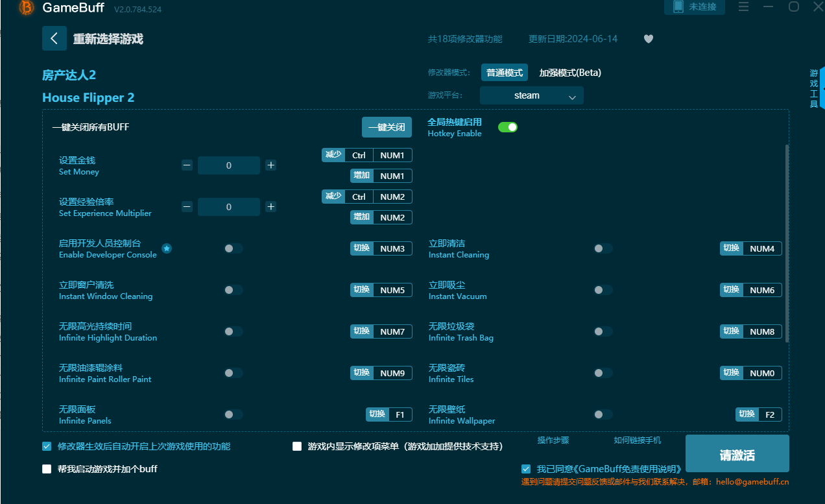Screen dimensions: 825x504
Task: Enable Infinite Wallpaper toggle
Action: (x=603, y=414)
